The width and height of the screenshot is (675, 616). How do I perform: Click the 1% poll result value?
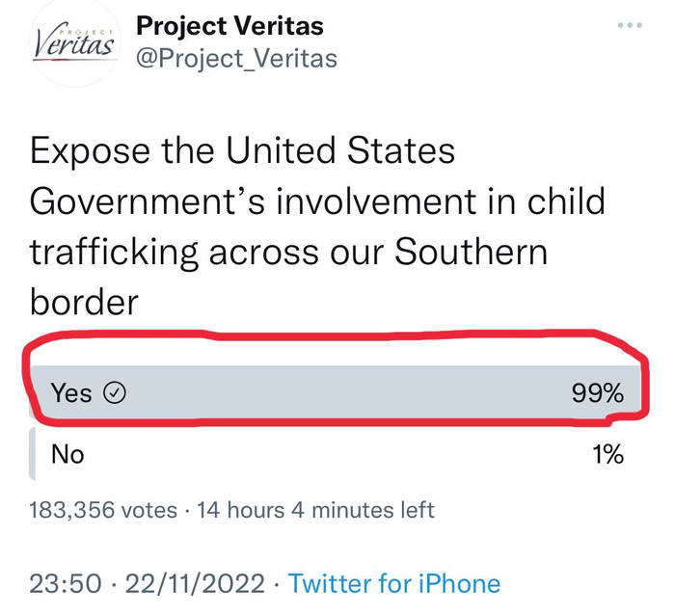607,454
